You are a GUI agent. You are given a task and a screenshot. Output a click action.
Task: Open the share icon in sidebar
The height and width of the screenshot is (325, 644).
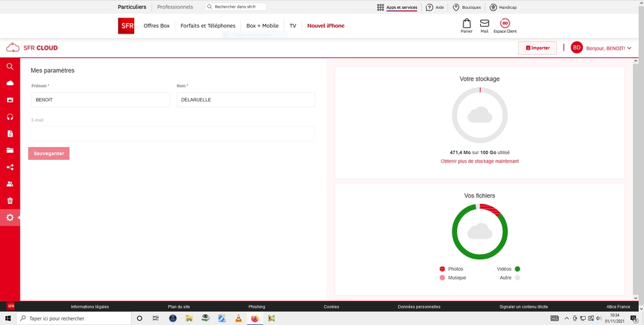pos(10,167)
